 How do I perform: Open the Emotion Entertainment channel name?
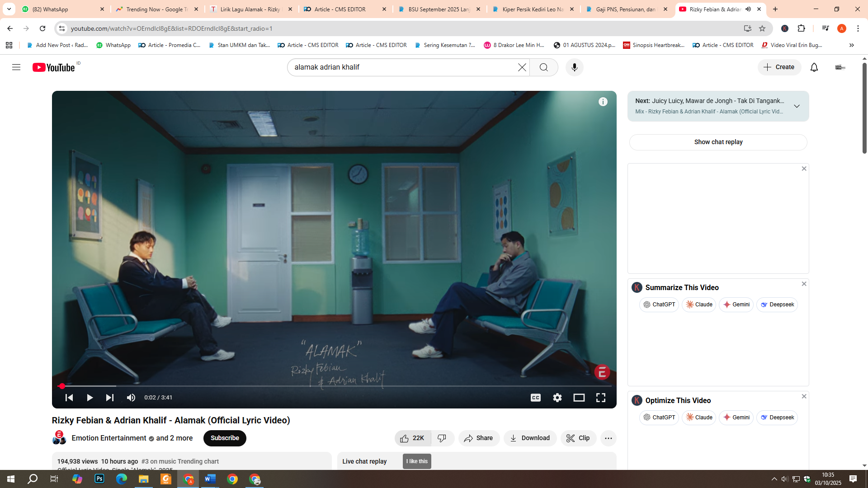[x=109, y=438]
